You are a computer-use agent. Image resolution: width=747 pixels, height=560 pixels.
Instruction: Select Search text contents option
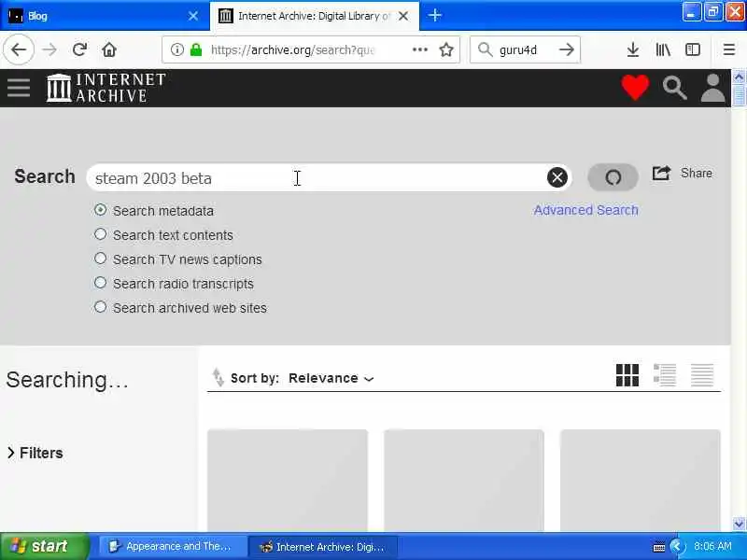tap(100, 234)
